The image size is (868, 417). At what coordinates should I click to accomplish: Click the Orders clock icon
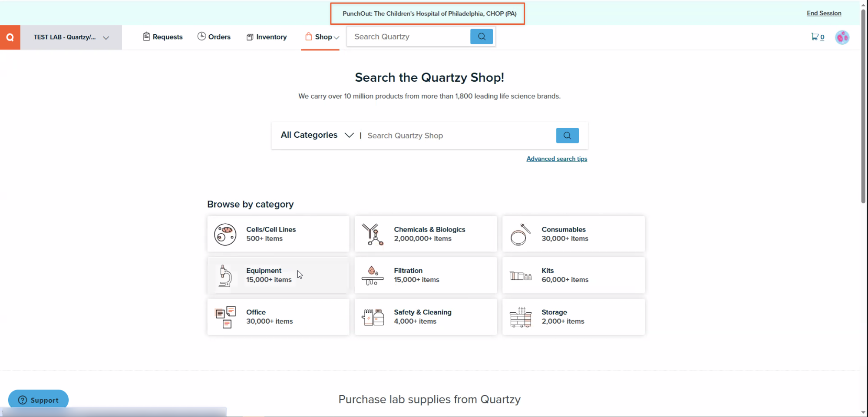tap(201, 36)
